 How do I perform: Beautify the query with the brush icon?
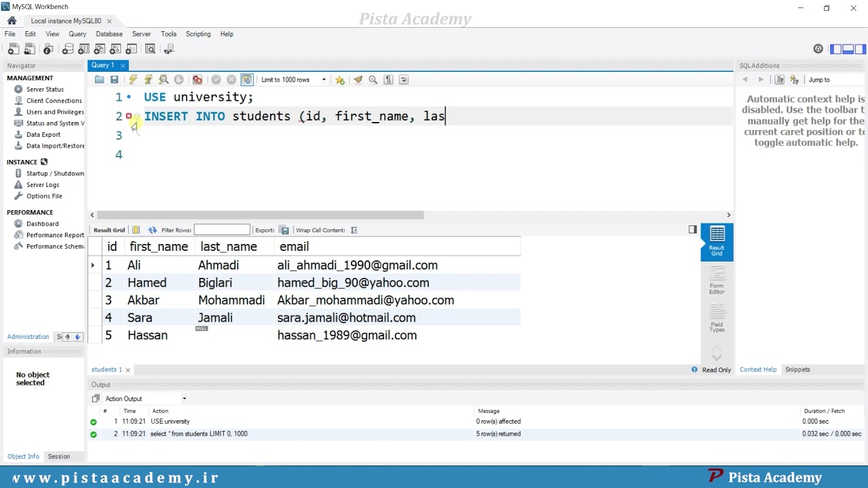[x=358, y=80]
